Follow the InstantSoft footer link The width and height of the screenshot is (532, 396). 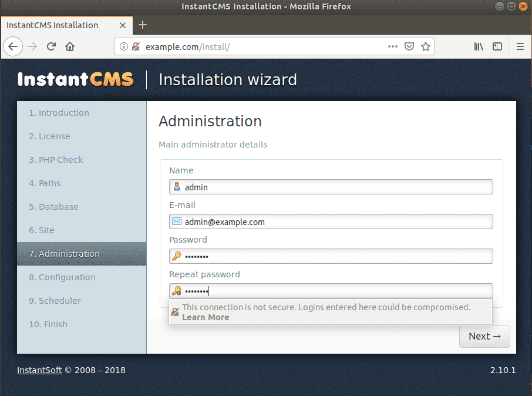[x=39, y=370]
